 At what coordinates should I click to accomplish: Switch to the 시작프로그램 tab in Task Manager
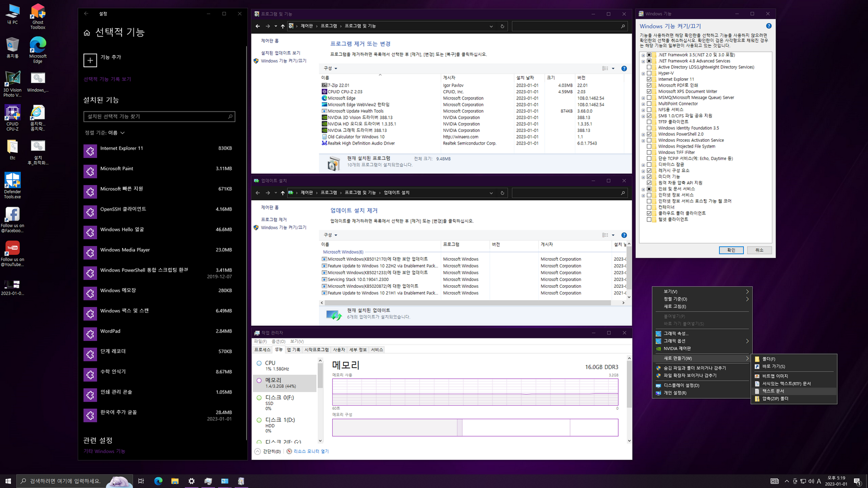317,350
